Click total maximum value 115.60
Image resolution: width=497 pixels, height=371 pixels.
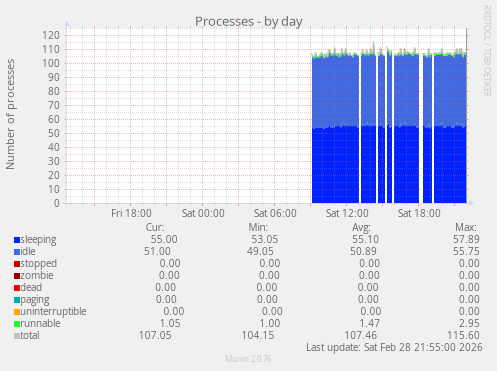[x=463, y=335]
